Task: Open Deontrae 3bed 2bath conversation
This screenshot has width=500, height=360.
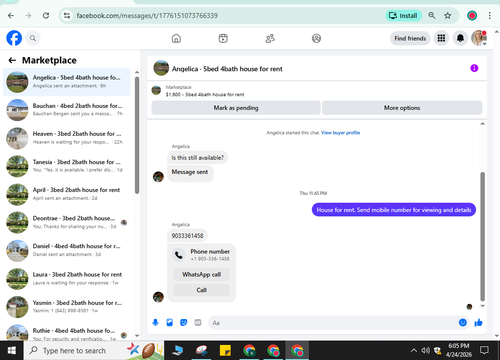Action: (67, 223)
